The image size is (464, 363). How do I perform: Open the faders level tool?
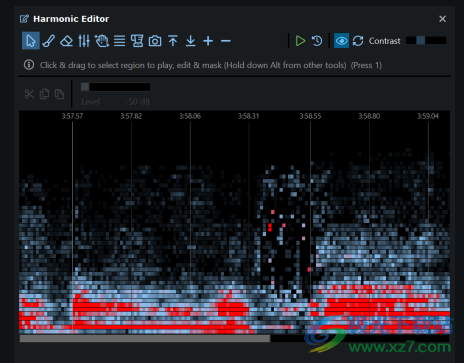pos(84,41)
